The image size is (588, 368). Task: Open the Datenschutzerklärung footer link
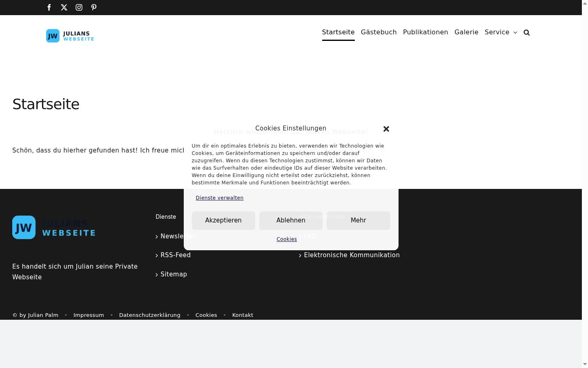pyautogui.click(x=149, y=315)
